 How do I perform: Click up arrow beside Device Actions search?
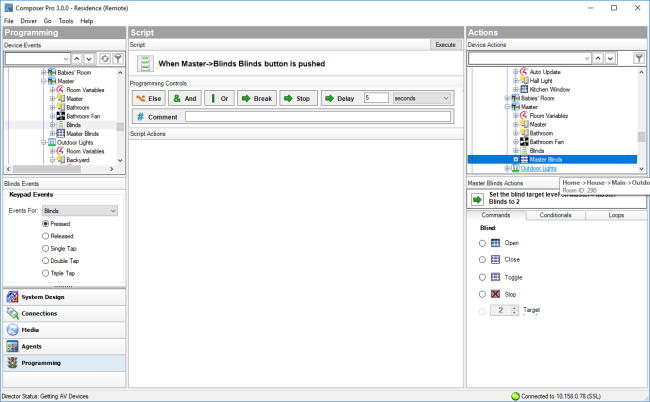pos(598,58)
